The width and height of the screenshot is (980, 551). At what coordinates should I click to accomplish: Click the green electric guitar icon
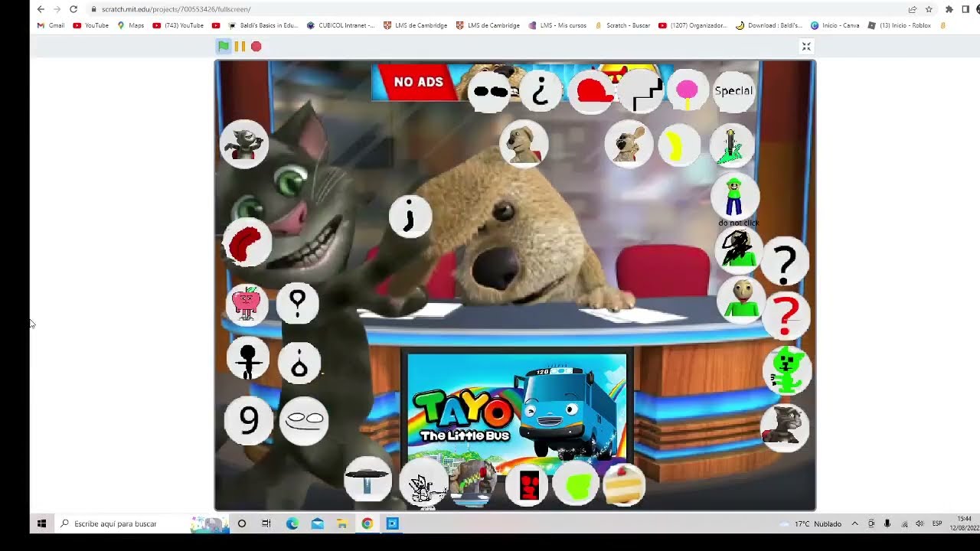(731, 145)
